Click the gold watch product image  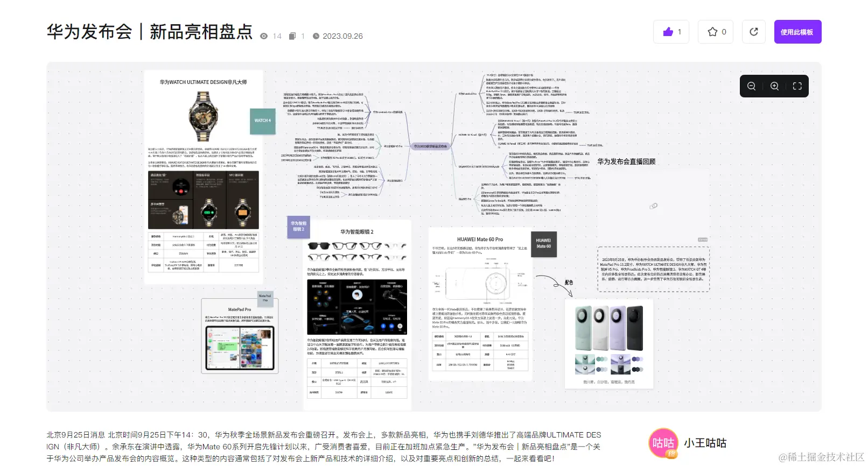click(204, 116)
